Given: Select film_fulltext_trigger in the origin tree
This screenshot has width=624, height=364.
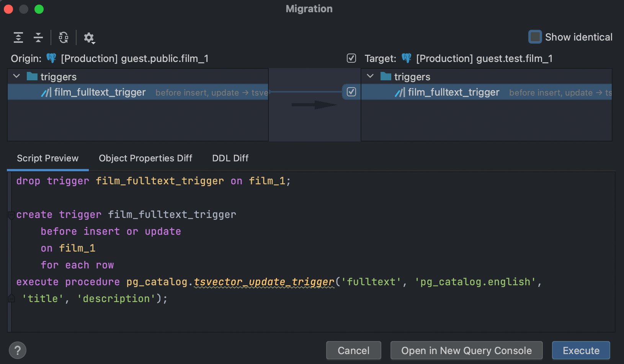Looking at the screenshot, I should pos(100,92).
